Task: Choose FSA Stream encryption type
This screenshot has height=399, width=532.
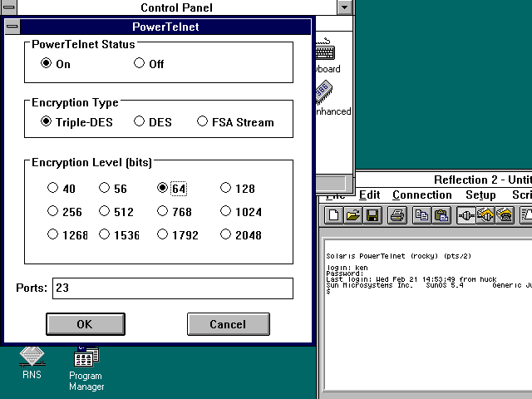Action: point(235,122)
